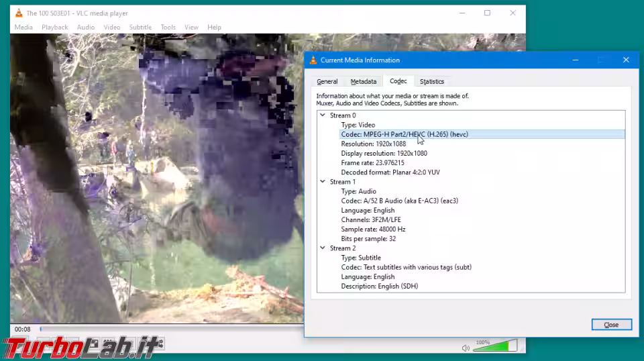Open the Audio menu

[x=85, y=27]
